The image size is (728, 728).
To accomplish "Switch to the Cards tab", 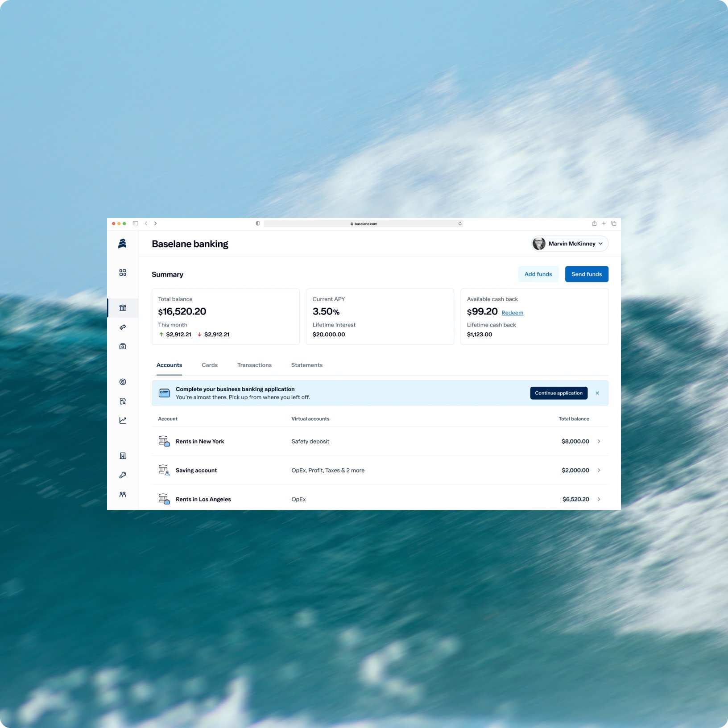I will tap(210, 365).
